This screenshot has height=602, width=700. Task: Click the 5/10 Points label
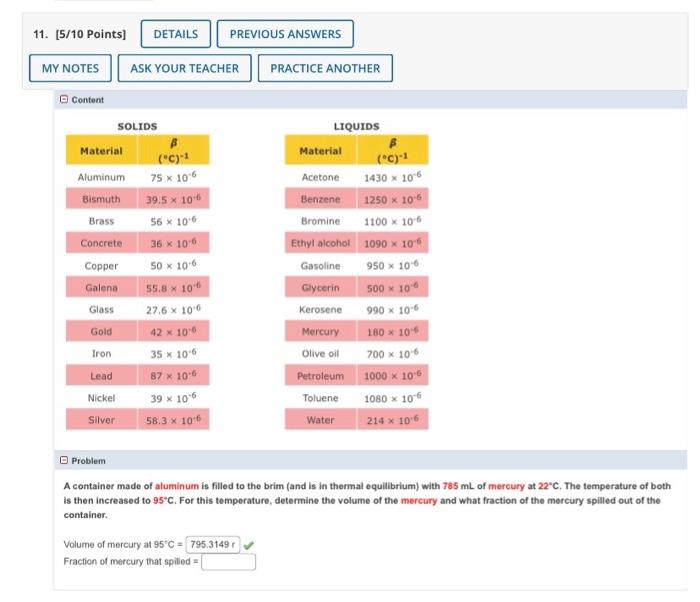91,34
